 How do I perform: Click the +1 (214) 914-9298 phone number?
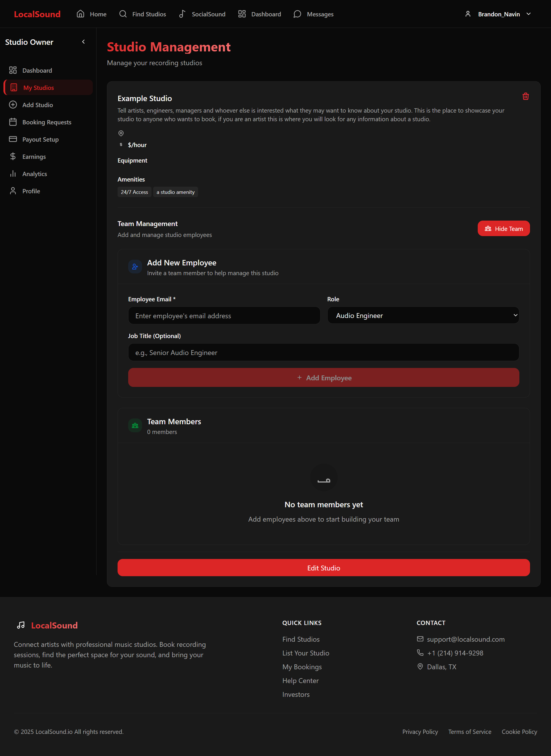[x=455, y=653]
